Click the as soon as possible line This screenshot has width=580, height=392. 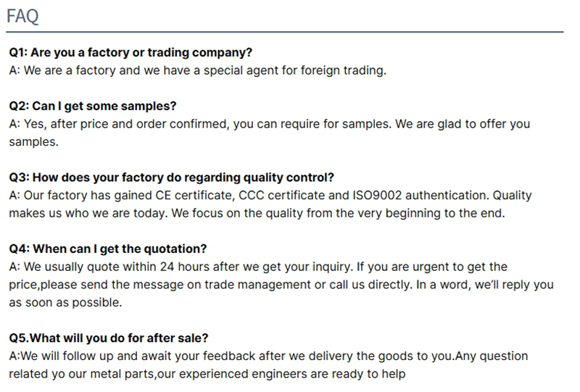pos(65,302)
